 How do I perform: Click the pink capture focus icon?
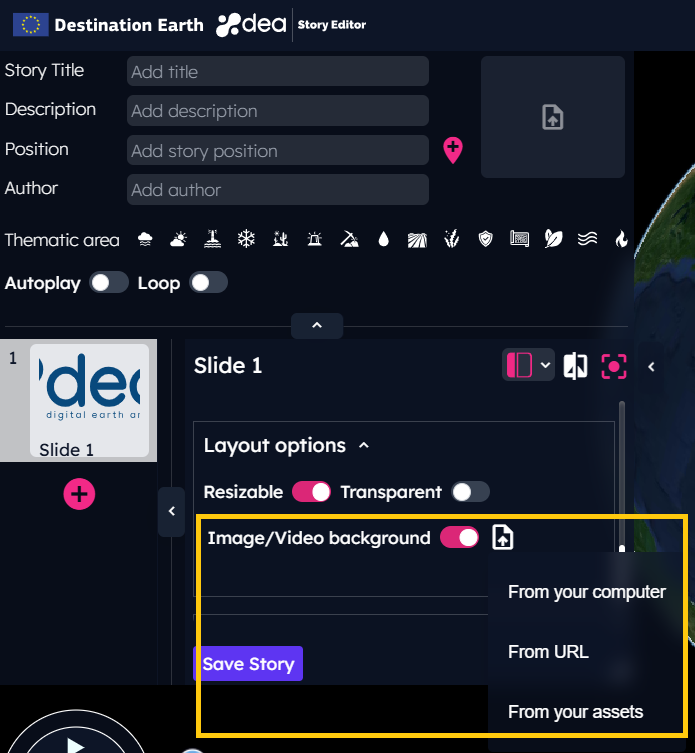tap(613, 366)
